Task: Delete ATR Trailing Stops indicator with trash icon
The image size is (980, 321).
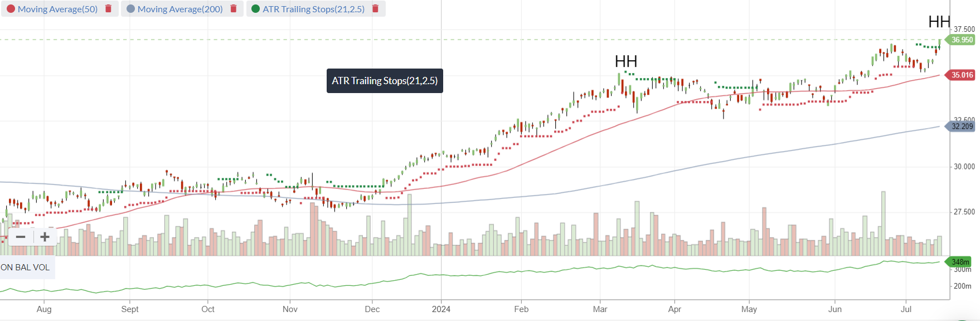Action: [376, 9]
